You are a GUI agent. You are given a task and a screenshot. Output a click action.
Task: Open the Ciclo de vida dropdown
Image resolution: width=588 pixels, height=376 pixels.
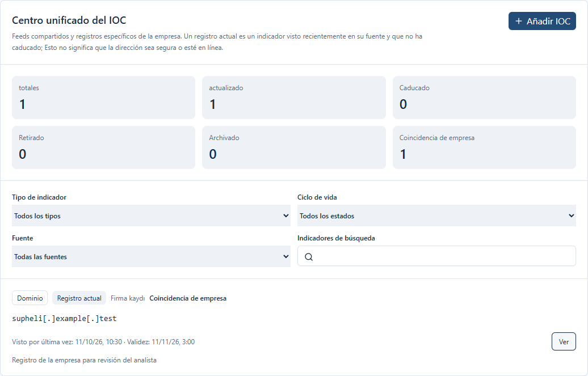tap(436, 216)
